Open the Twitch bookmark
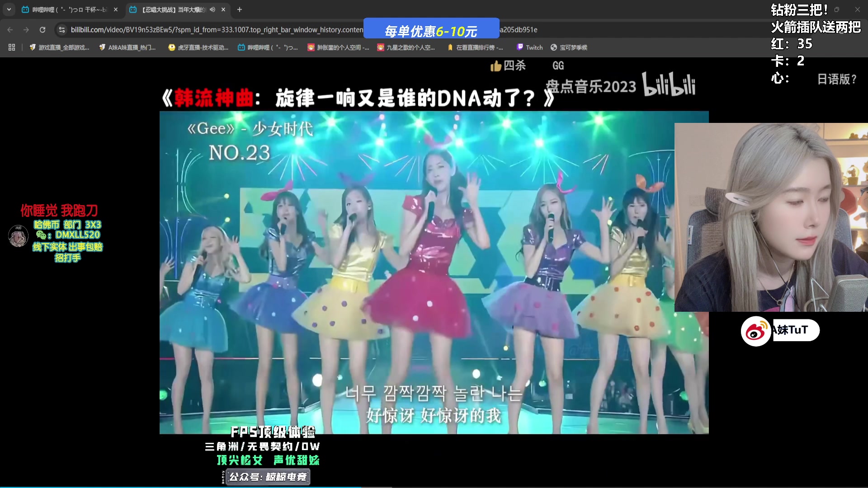868x488 pixels. pos(530,47)
